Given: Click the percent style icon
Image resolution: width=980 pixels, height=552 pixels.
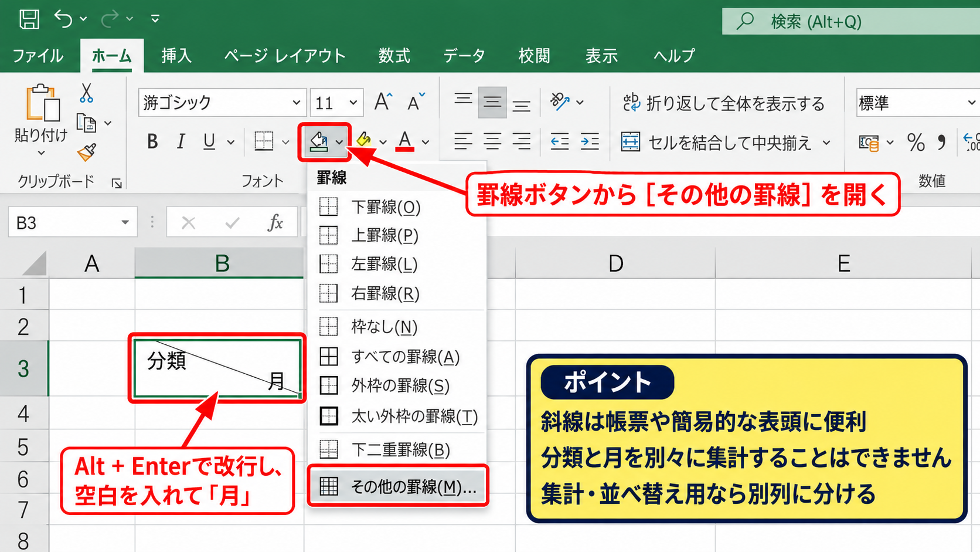Looking at the screenshot, I should click(x=916, y=142).
